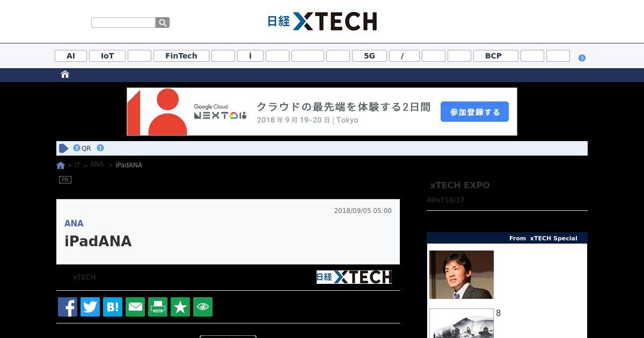
Task: Open the Nikkei xTECH header logo
Action: click(322, 21)
